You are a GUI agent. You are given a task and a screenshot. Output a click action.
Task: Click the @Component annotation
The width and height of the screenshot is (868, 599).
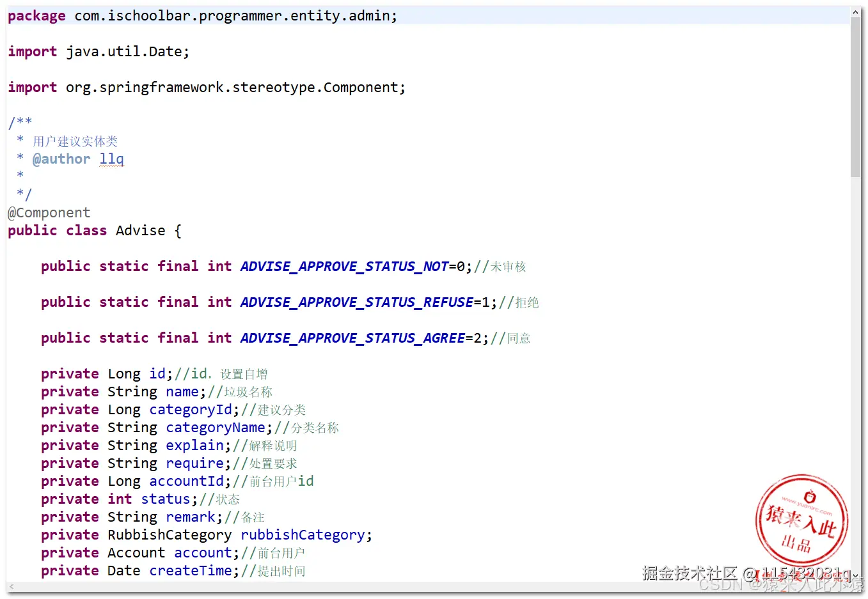point(49,213)
